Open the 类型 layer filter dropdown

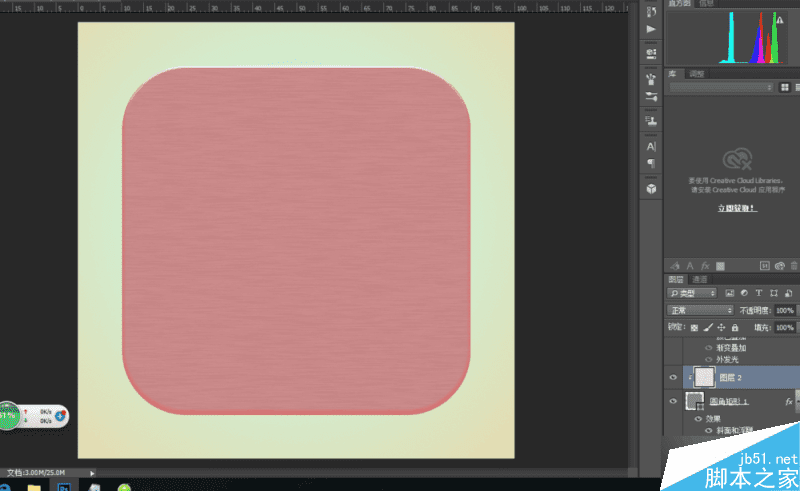(692, 293)
